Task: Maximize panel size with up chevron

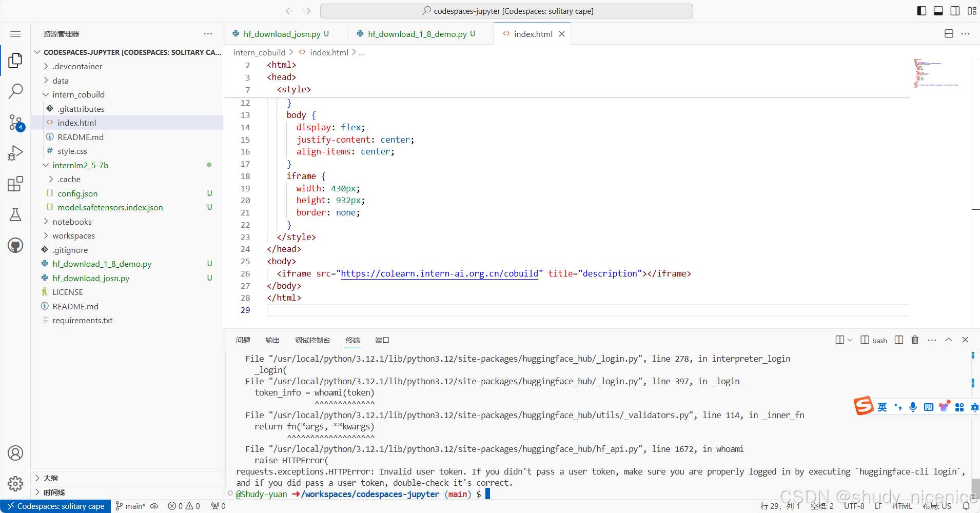Action: click(x=949, y=340)
